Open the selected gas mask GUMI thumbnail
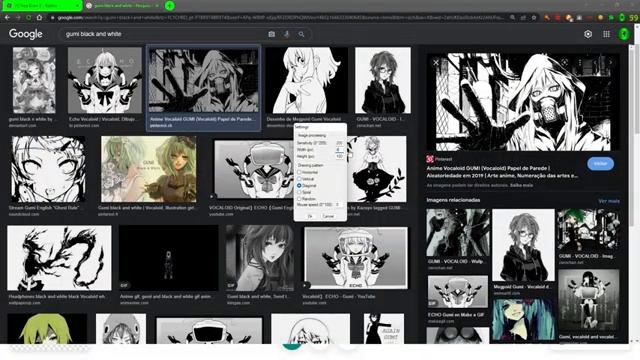 (203, 80)
